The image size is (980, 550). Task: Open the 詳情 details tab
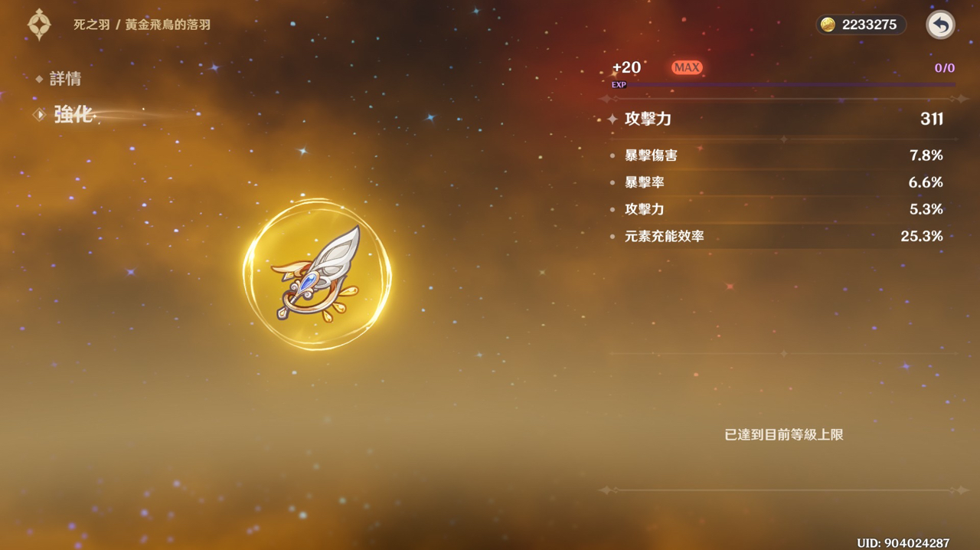(x=65, y=79)
